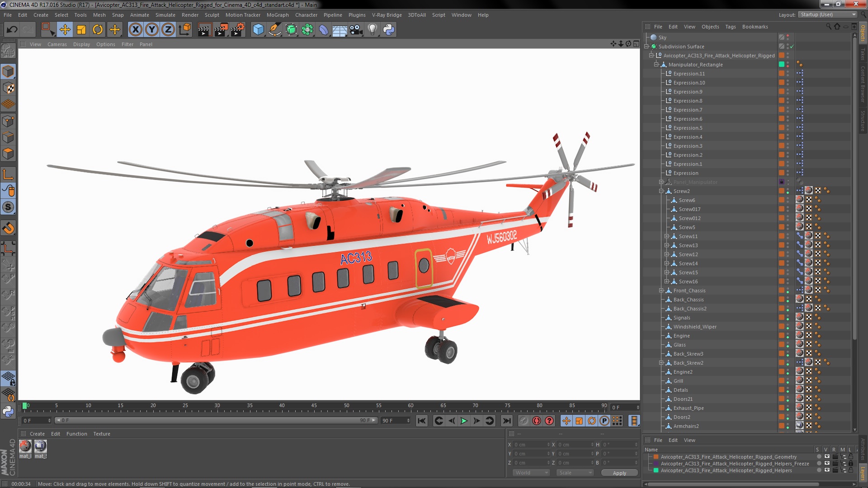The image size is (868, 488).
Task: Click the Subdivision Surface generator icon
Action: click(x=291, y=30)
